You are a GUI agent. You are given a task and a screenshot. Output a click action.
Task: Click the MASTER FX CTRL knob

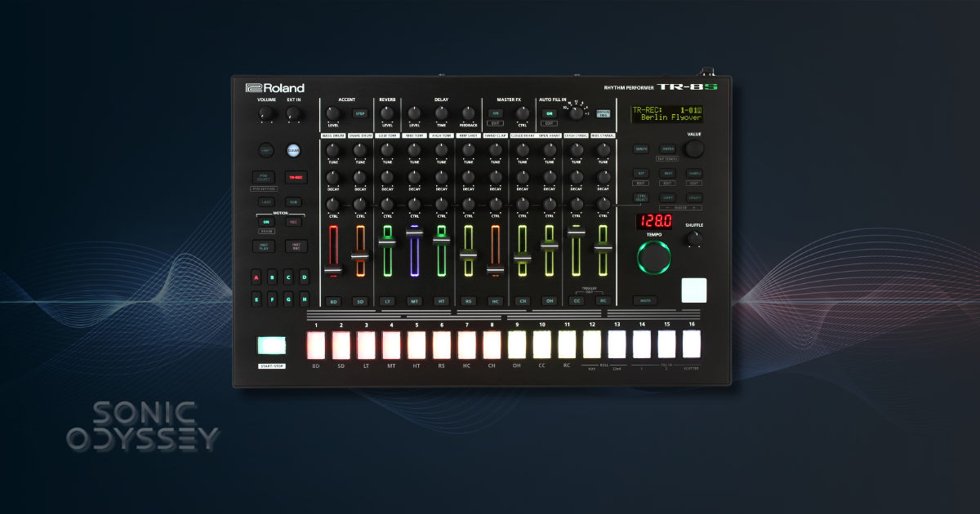(x=523, y=113)
